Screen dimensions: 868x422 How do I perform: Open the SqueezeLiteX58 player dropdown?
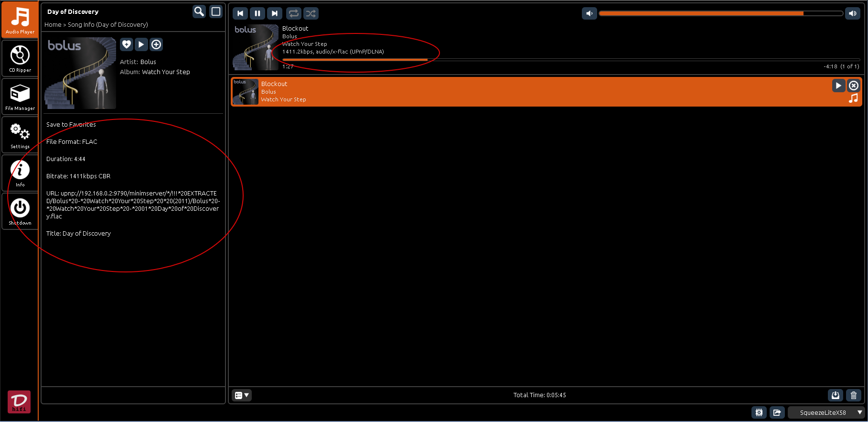826,412
